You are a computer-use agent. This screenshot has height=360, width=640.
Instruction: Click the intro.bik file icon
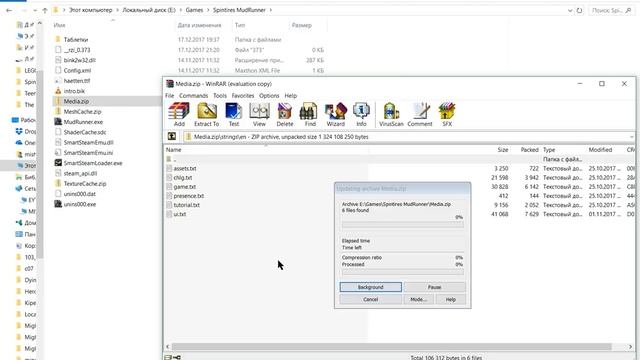point(58,91)
